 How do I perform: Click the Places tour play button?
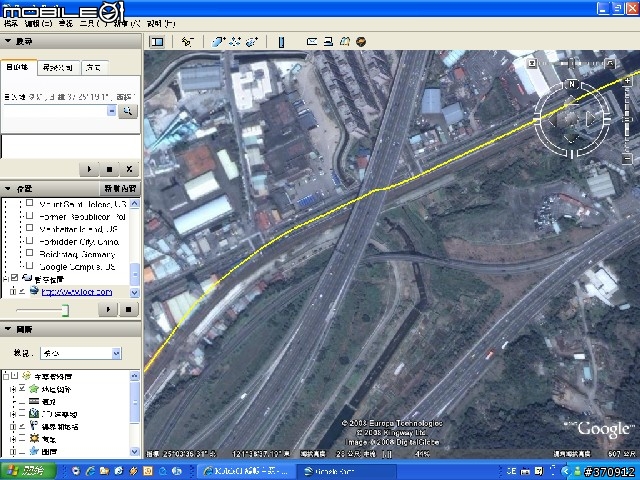point(108,309)
